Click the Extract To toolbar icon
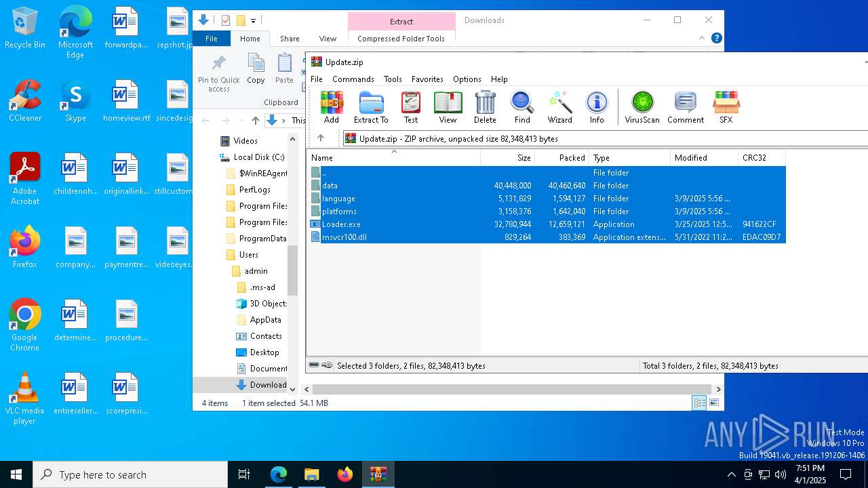The width and height of the screenshot is (868, 488). click(371, 108)
